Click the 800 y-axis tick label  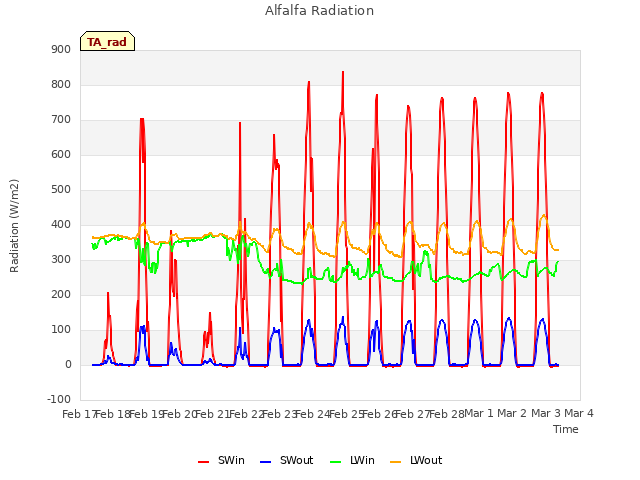[x=61, y=84]
